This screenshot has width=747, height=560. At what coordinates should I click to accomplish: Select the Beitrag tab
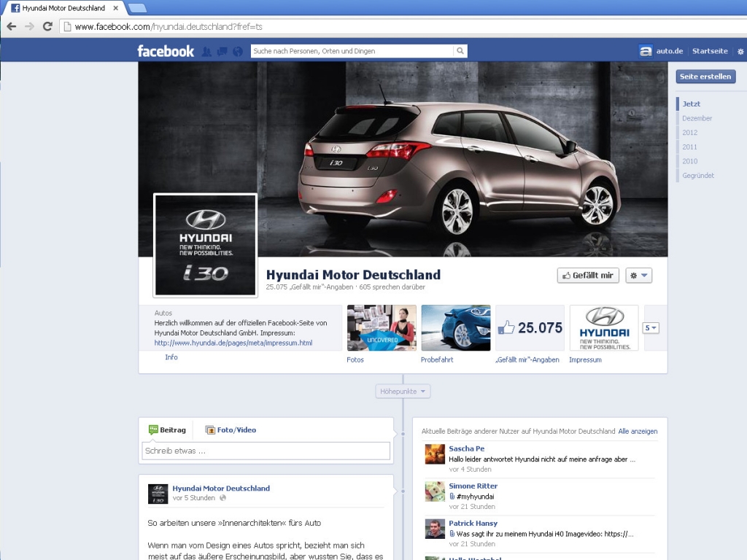[167, 430]
